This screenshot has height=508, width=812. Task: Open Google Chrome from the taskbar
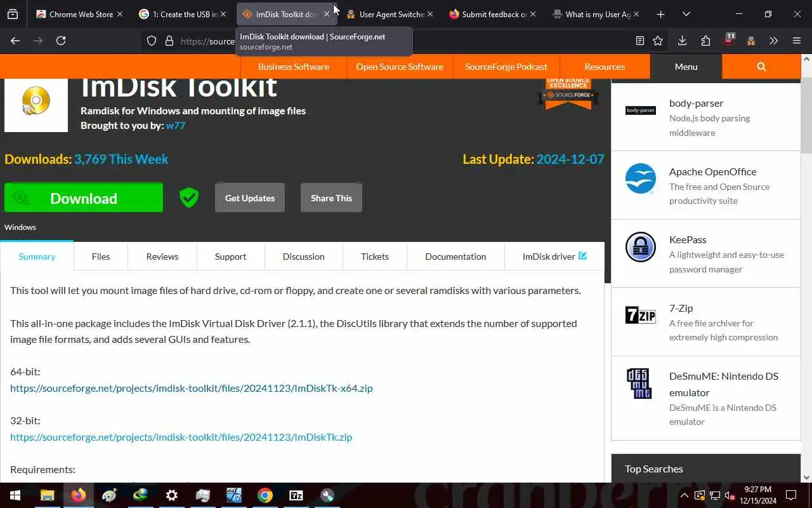coord(265,495)
